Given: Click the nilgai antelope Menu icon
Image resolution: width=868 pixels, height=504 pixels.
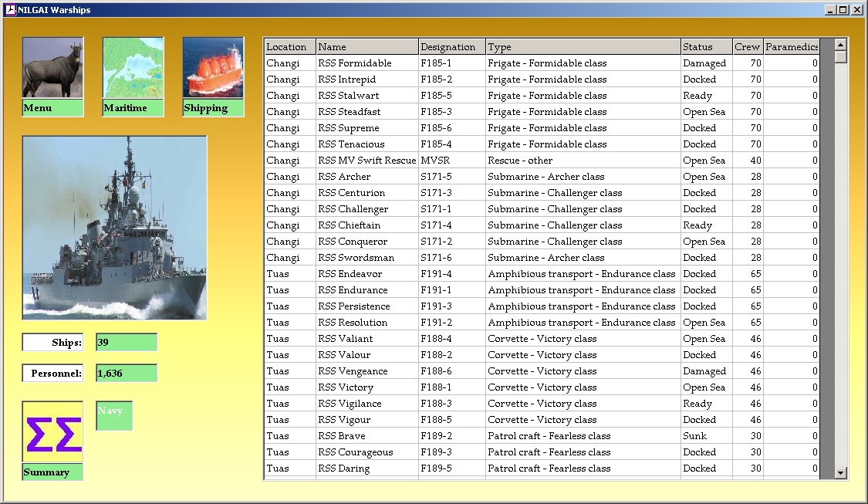Looking at the screenshot, I should [52, 68].
